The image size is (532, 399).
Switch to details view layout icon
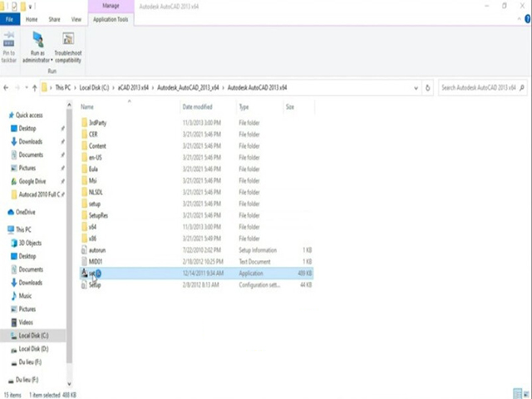[517, 394]
